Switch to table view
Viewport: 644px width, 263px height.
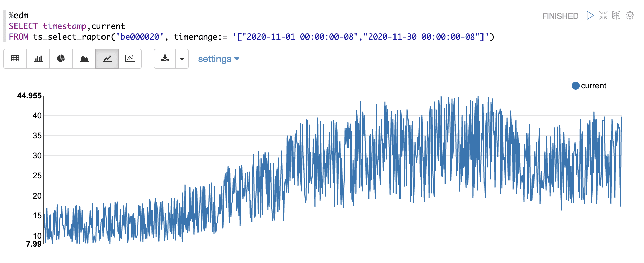(x=15, y=59)
